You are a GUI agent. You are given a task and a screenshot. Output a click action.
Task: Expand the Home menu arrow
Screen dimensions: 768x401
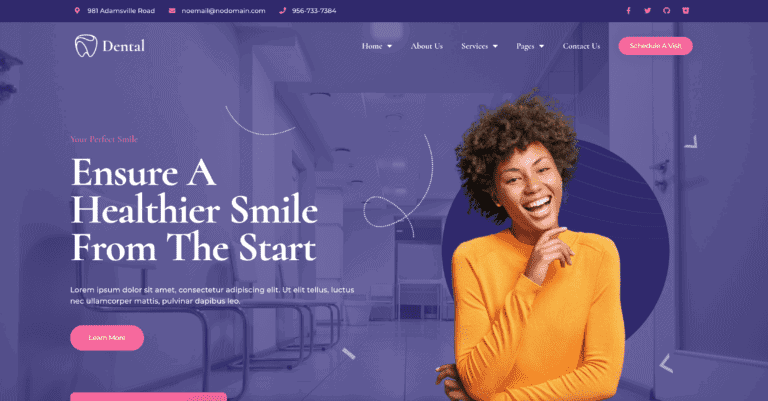point(390,46)
